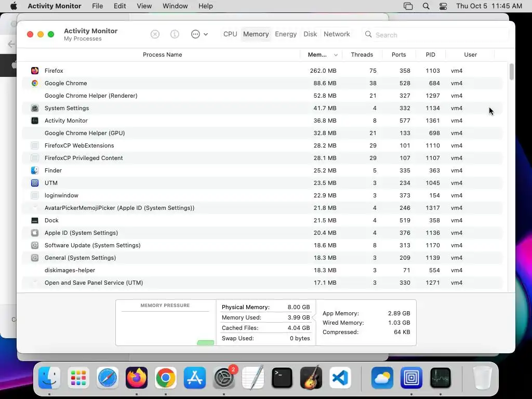Select the loginwindow process icon
Screen dimensions: 532x399
(35, 195)
